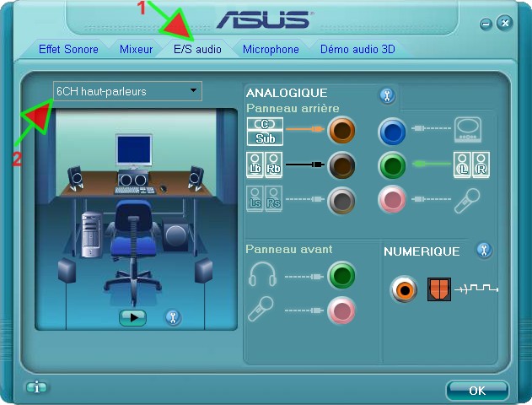Click the optical S/PDIF output connector
Image resolution: width=532 pixels, height=405 pixels.
click(439, 289)
